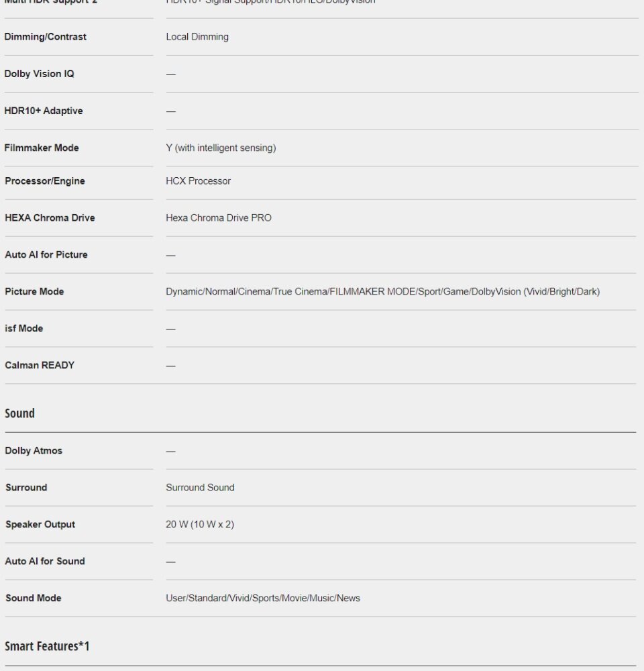Click the Dynamic/Normal/Cinema picture modes text

382,291
